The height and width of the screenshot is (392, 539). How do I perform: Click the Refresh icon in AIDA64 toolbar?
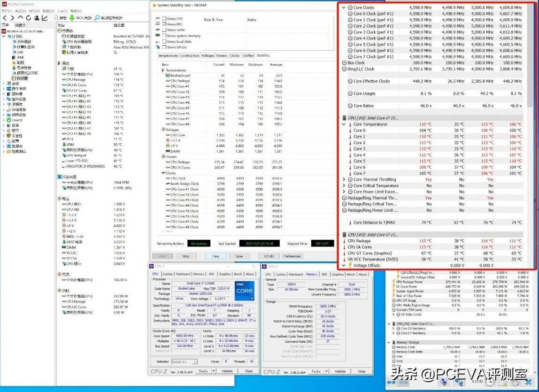(29, 18)
